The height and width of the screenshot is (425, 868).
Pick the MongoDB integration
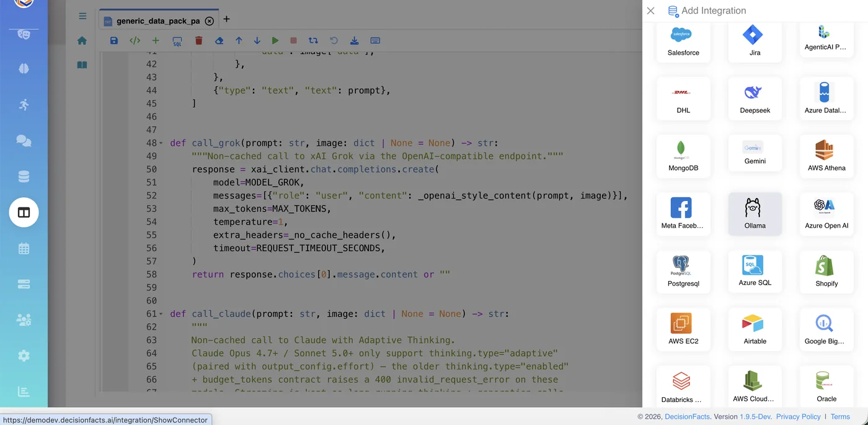[683, 156]
